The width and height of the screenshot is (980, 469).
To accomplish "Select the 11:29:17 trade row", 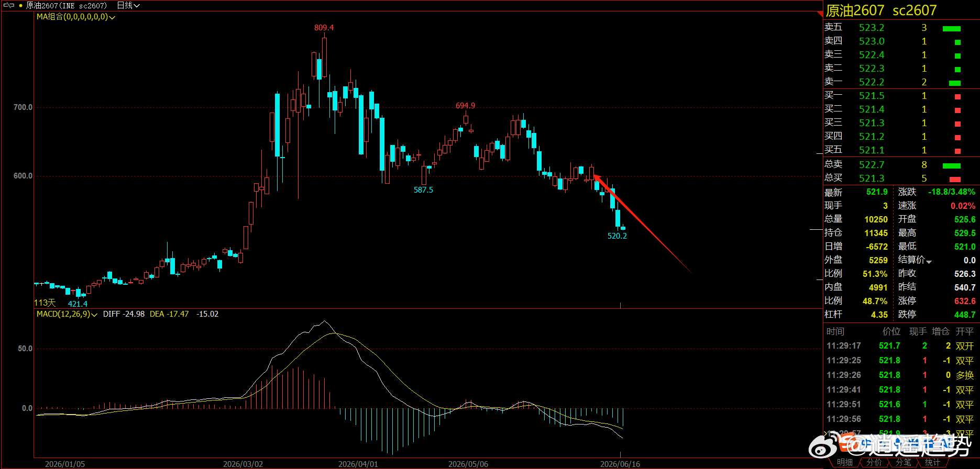I will (901, 346).
